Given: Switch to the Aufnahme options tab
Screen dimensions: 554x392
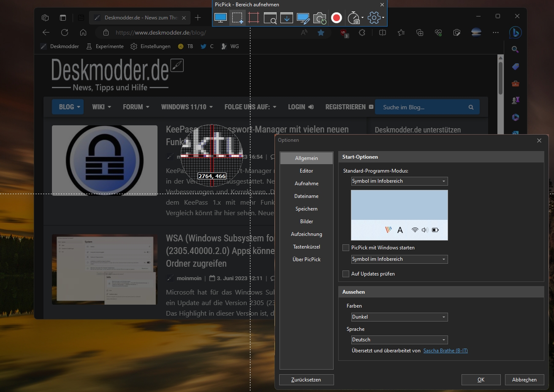Looking at the screenshot, I should [x=307, y=184].
